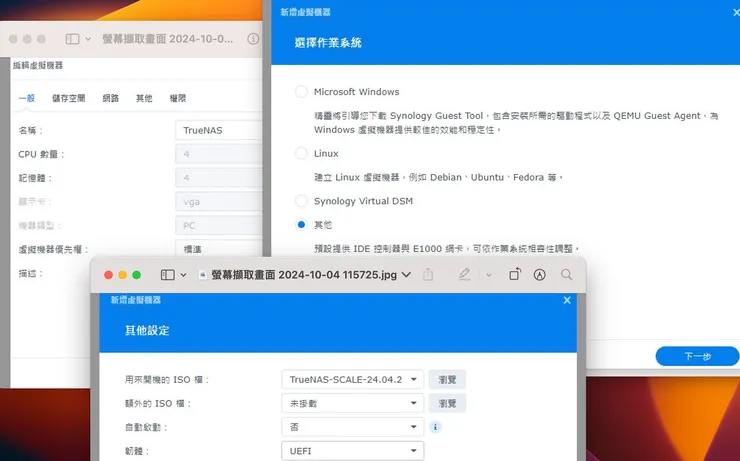Viewport: 740px width, 461px height.
Task: Switch to the 一般 tab in 編輯虛擬機器
Action: [26, 98]
